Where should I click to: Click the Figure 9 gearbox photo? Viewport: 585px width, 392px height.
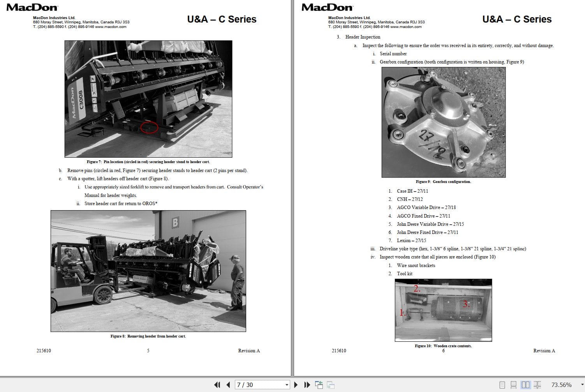click(x=443, y=123)
